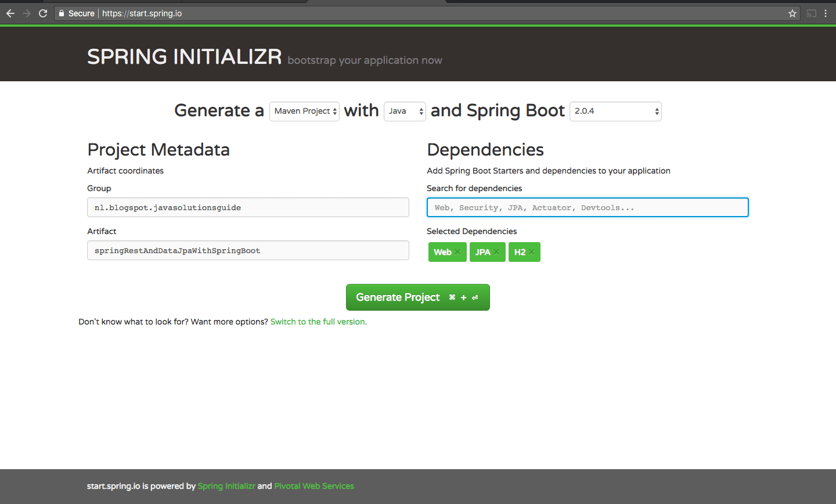
Task: Open the cast icon in the browser toolbar
Action: (812, 13)
